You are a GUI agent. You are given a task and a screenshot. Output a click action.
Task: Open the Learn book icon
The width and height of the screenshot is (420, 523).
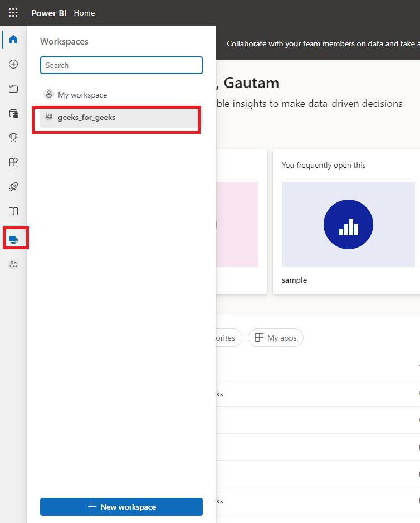13,211
